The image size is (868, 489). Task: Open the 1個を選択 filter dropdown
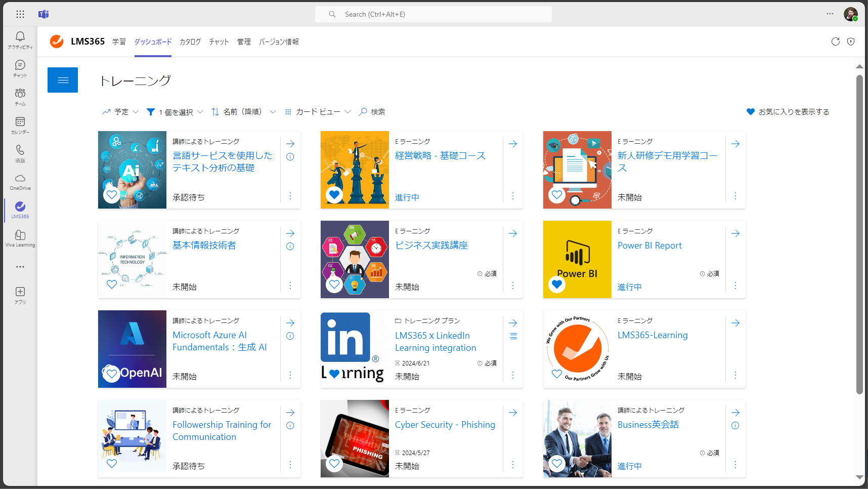175,112
